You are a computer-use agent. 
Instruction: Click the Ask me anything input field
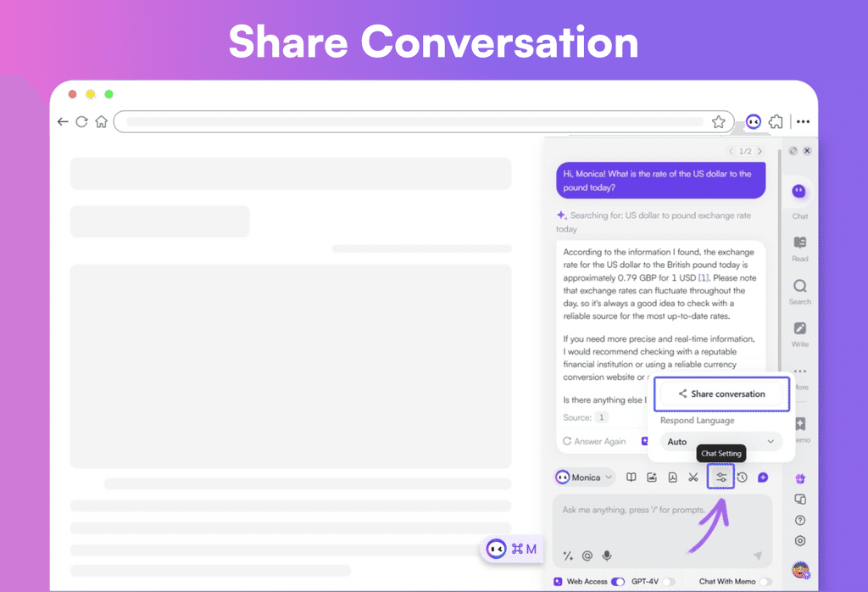[661, 519]
